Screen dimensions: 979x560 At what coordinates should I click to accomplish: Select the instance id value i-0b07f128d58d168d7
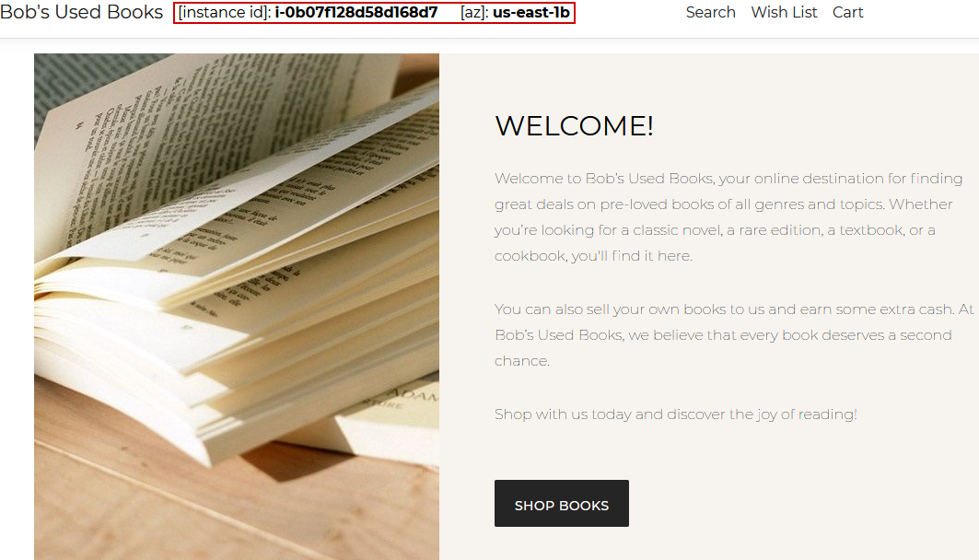358,13
